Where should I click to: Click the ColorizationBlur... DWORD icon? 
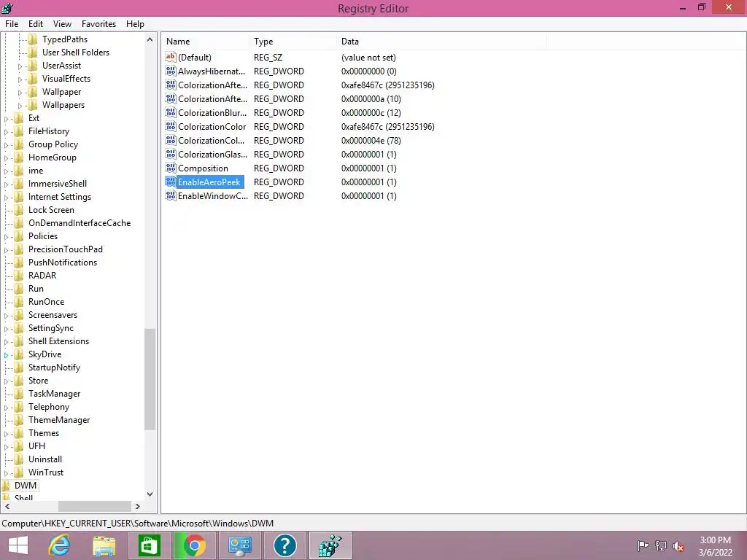pyautogui.click(x=171, y=112)
